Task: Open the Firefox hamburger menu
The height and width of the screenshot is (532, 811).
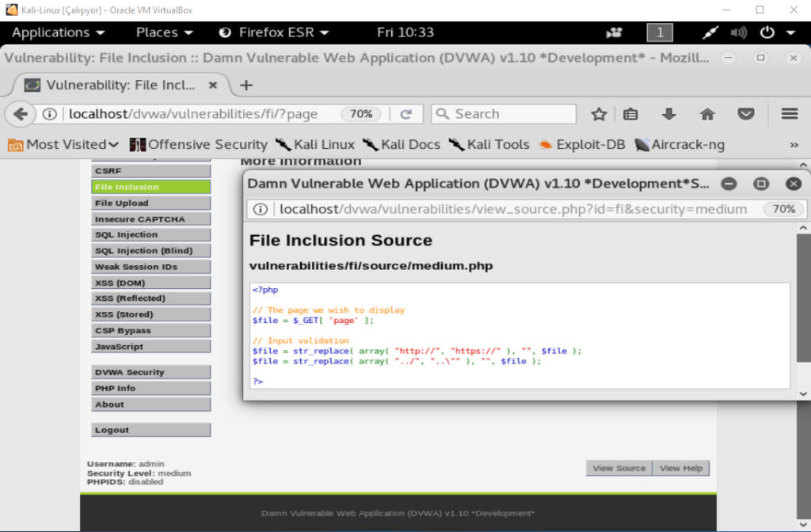Action: tap(789, 114)
